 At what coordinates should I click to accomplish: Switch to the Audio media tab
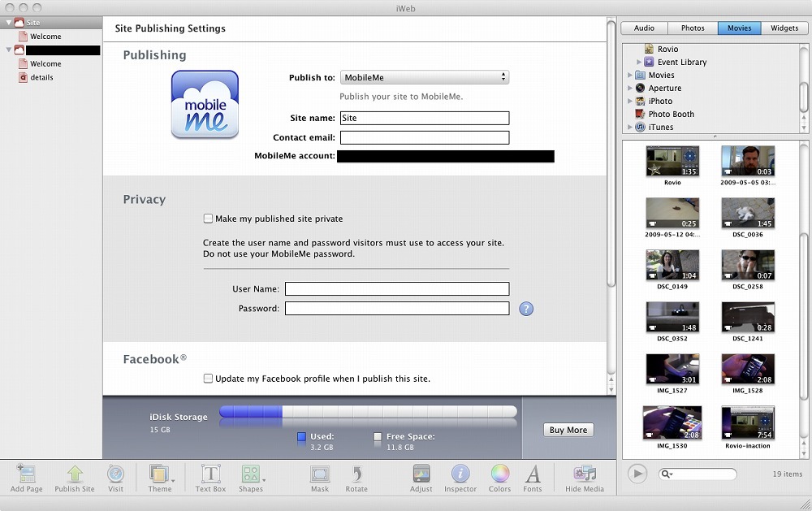coord(644,28)
